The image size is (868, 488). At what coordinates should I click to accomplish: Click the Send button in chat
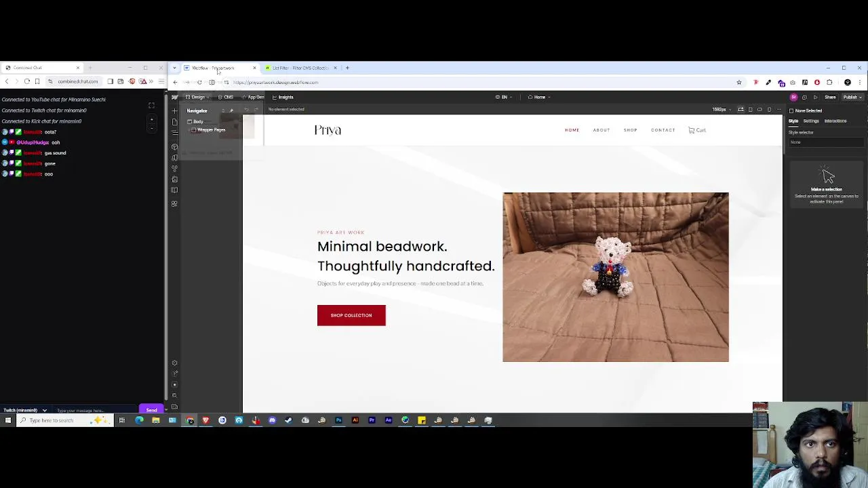click(x=151, y=410)
